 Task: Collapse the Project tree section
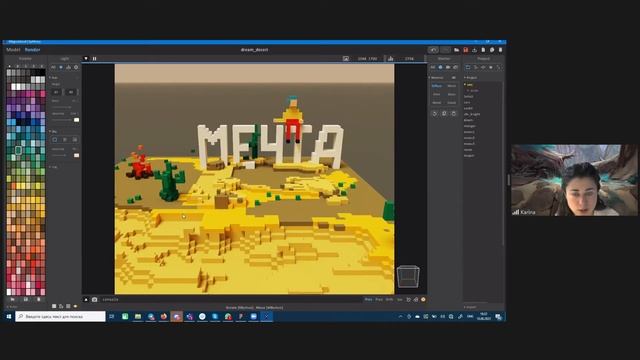click(x=471, y=78)
